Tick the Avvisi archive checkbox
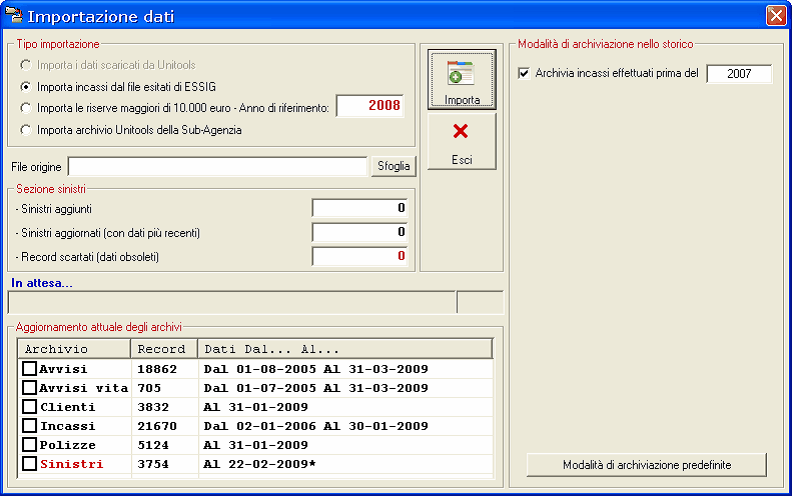The width and height of the screenshot is (792, 496). pos(30,369)
